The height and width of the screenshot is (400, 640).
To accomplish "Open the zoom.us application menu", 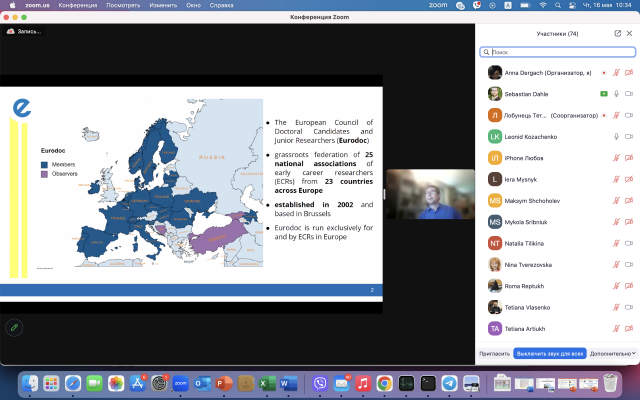I will click(38, 5).
